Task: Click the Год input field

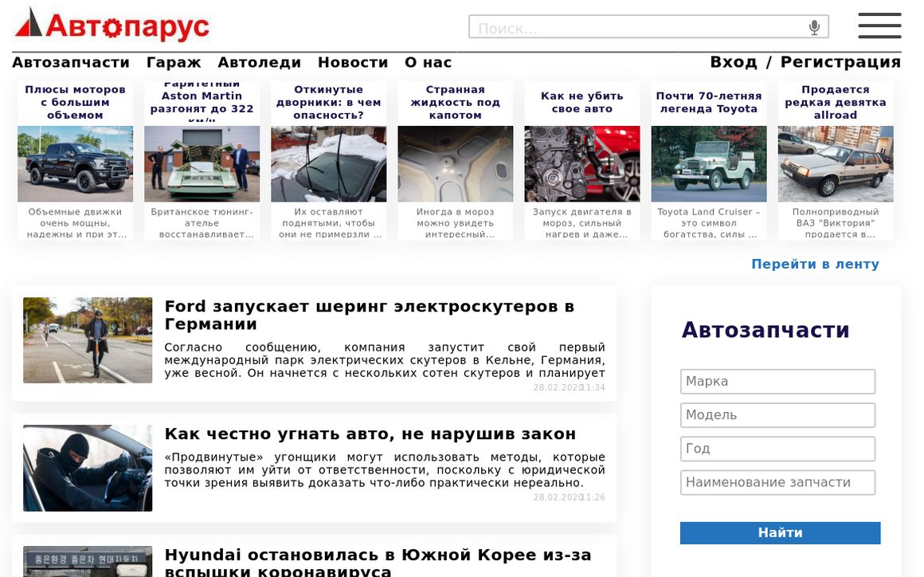Action: (x=778, y=449)
